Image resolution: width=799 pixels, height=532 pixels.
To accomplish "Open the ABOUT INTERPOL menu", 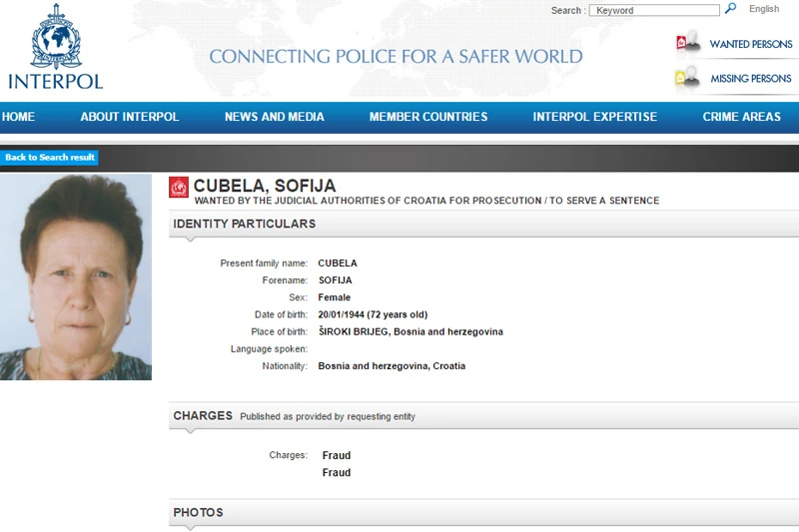I will tap(130, 117).
